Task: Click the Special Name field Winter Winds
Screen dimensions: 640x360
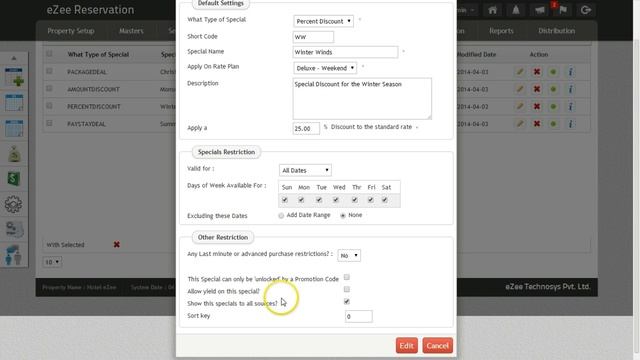Action: click(x=345, y=52)
